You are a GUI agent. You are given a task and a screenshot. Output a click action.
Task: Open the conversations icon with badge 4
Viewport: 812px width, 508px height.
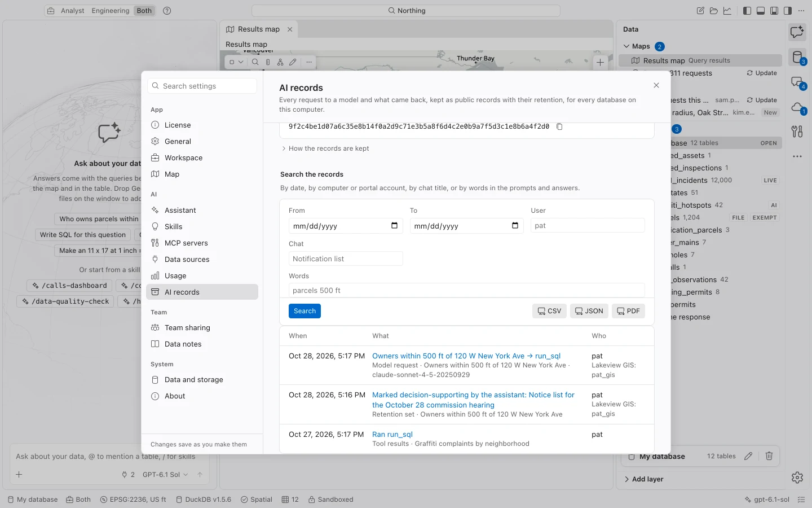[797, 82]
